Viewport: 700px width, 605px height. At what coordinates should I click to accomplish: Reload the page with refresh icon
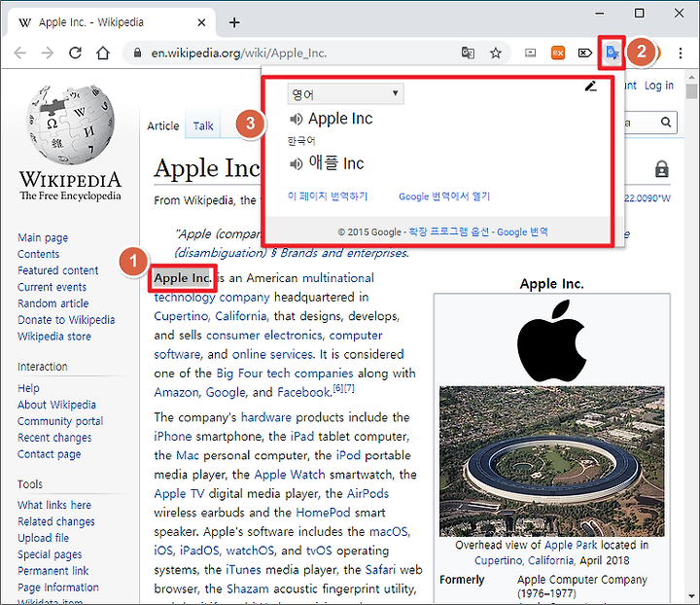click(x=75, y=53)
